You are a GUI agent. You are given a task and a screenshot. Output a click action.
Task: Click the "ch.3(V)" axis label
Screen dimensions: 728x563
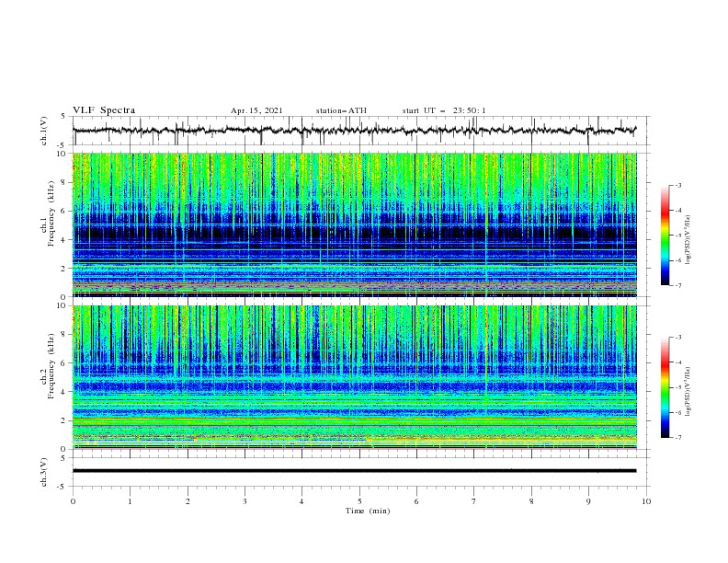pos(44,472)
